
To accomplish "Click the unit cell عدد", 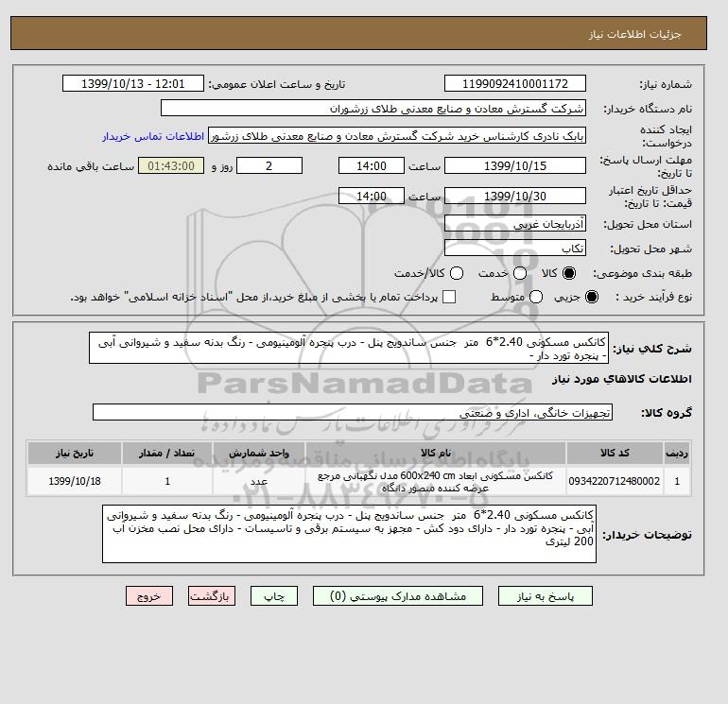I will [259, 481].
